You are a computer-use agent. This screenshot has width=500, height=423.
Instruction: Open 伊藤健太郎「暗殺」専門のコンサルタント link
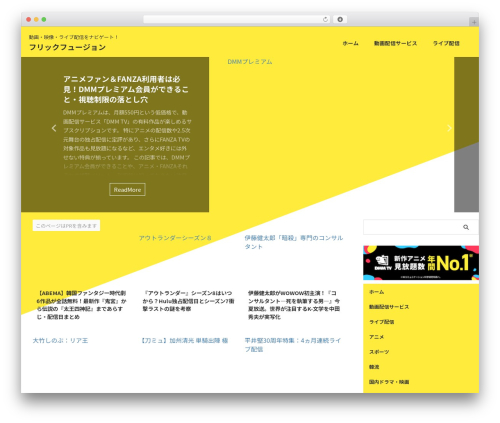point(294,242)
